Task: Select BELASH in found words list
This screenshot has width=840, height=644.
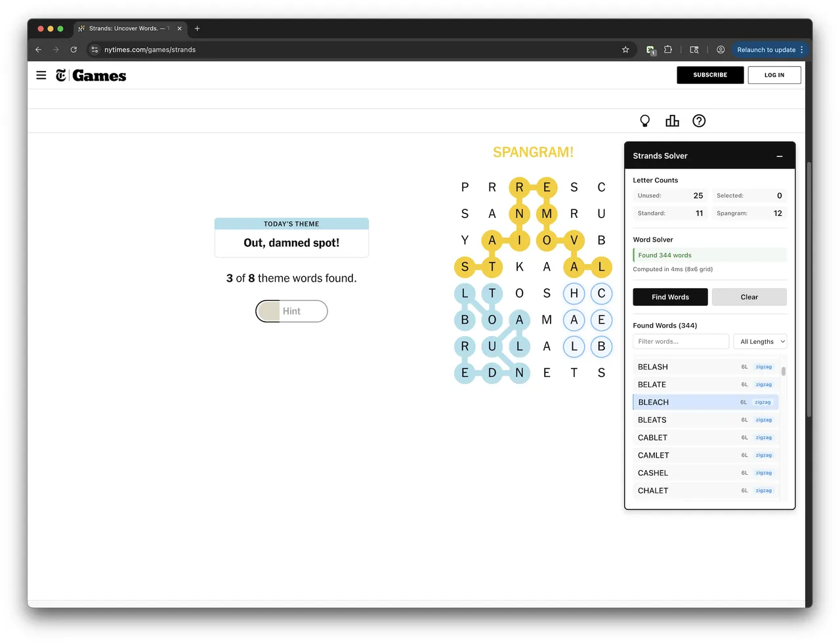Action: [705, 367]
